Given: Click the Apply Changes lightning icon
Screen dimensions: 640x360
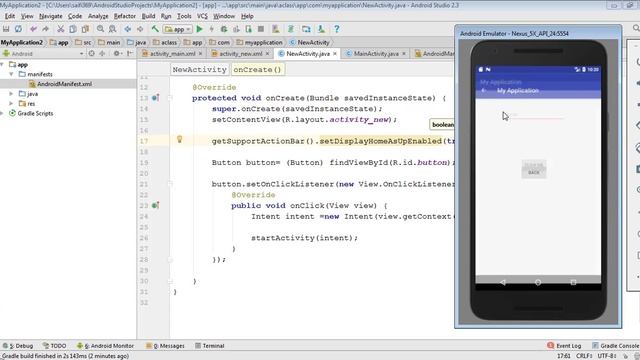Looking at the screenshot, I should click(x=211, y=29).
